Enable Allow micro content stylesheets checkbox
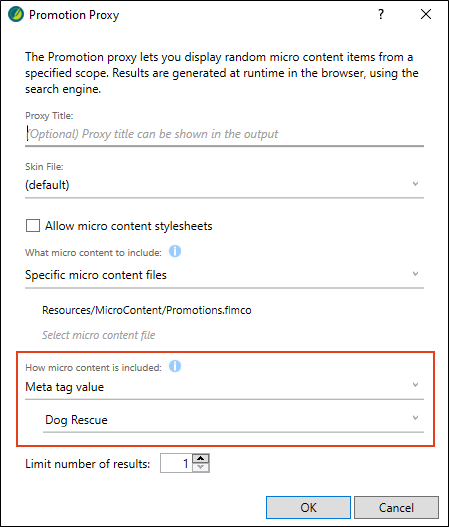The height and width of the screenshot is (527, 449). (33, 226)
